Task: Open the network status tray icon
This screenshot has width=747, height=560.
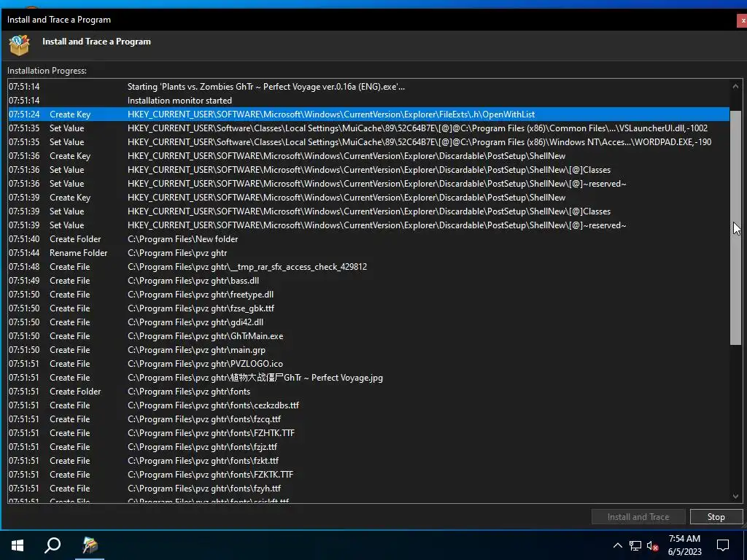Action: coord(635,545)
